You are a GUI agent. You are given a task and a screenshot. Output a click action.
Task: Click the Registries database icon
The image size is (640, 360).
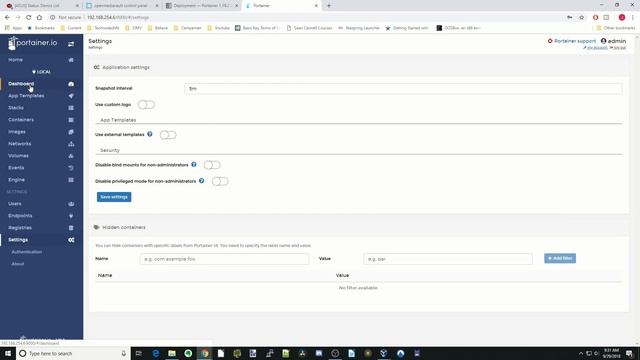(x=71, y=228)
